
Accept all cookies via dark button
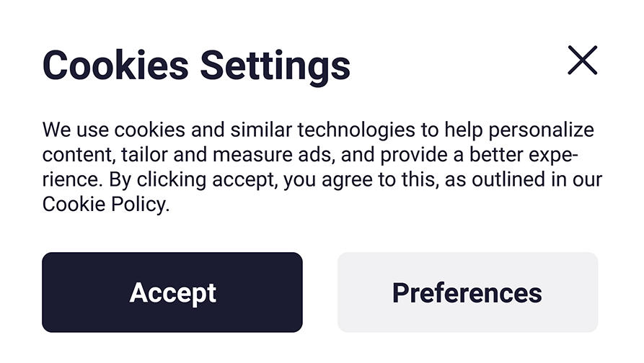point(172,292)
